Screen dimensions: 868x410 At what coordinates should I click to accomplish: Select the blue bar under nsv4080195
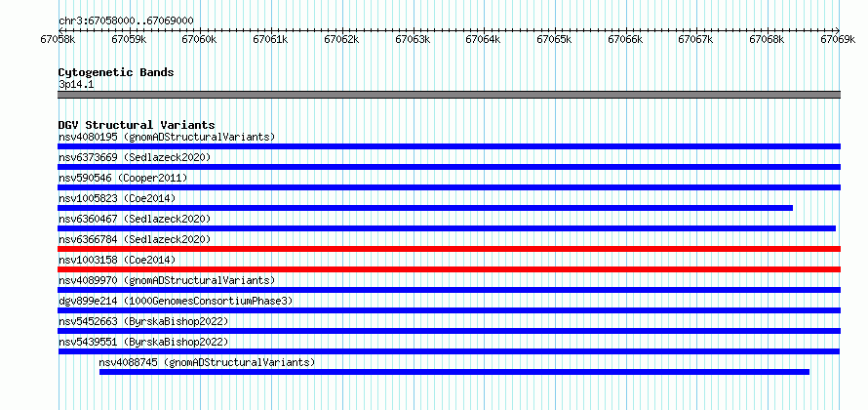coord(449,146)
